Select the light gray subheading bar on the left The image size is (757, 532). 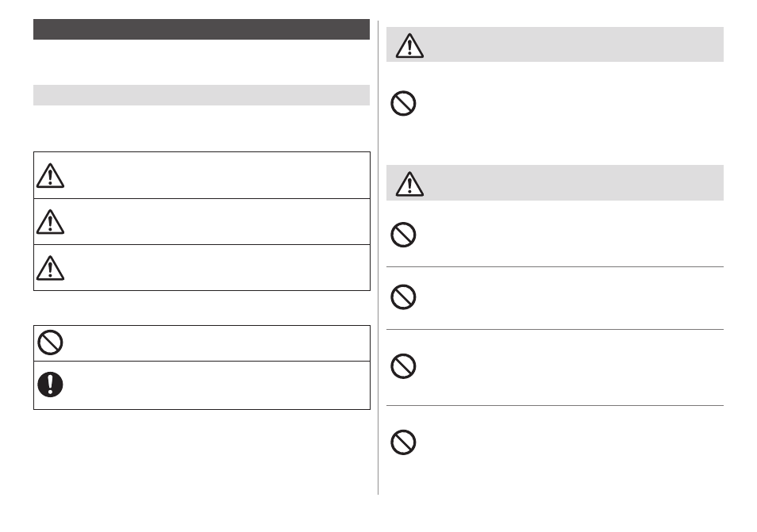[202, 95]
